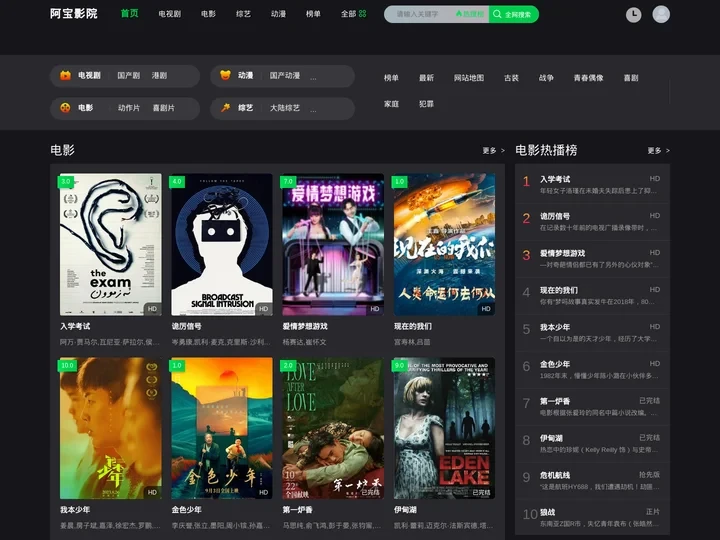The width and height of the screenshot is (720, 540).
Task: Expand more 综艺 subcategories ellipsis
Action: pos(313,109)
